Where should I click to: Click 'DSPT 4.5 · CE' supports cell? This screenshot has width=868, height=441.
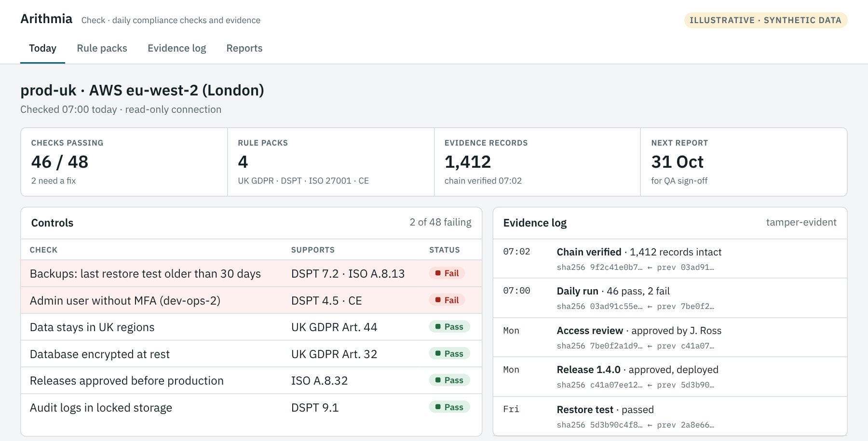(x=326, y=301)
